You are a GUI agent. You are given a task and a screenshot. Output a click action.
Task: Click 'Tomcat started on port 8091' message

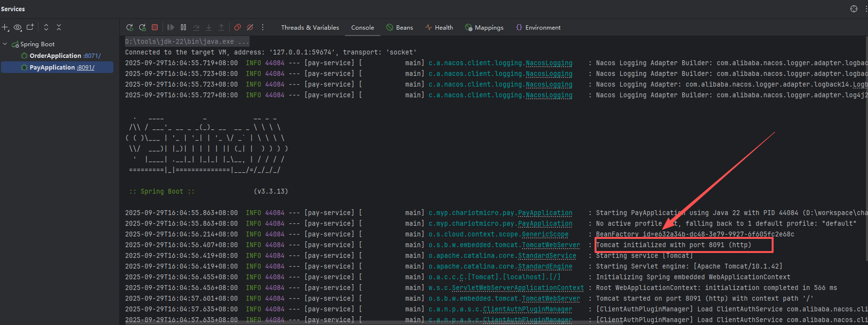[x=705, y=299]
